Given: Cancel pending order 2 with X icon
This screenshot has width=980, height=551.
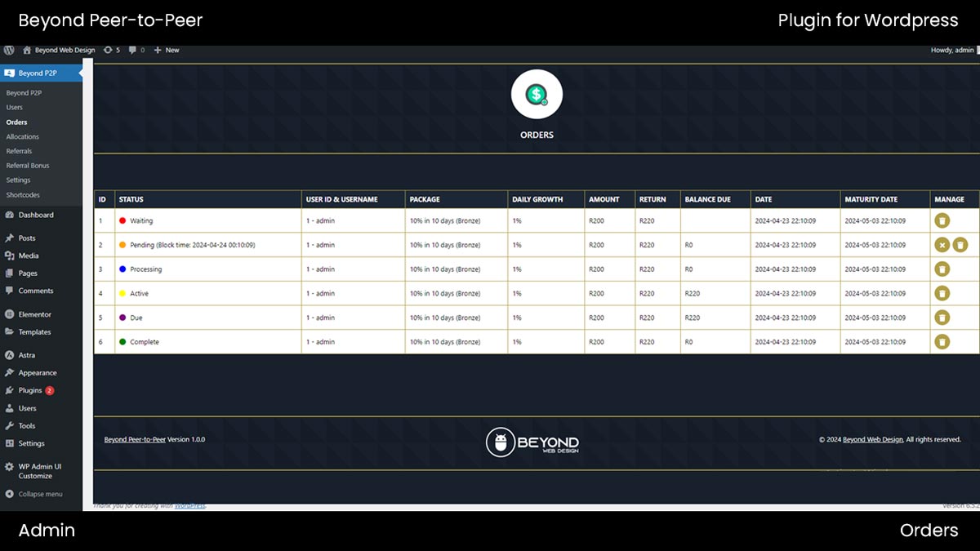Looking at the screenshot, I should coord(942,245).
